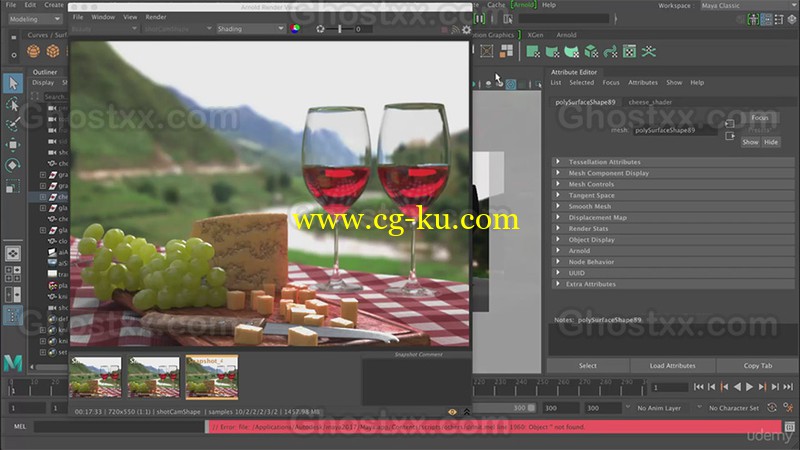This screenshot has height=450, width=800.
Task: Adjust the exposure slider in Render View
Action: point(340,29)
